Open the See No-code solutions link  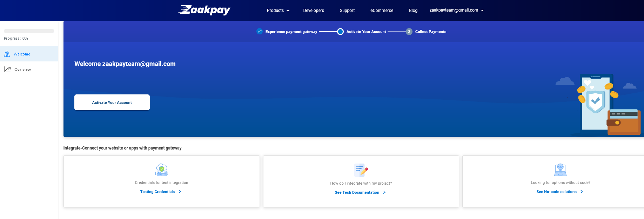pos(556,192)
